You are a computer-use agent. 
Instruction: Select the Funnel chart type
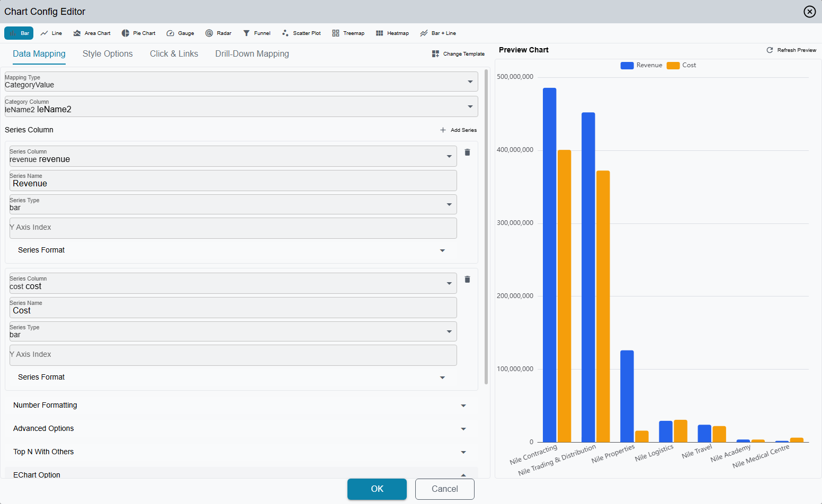pyautogui.click(x=256, y=33)
